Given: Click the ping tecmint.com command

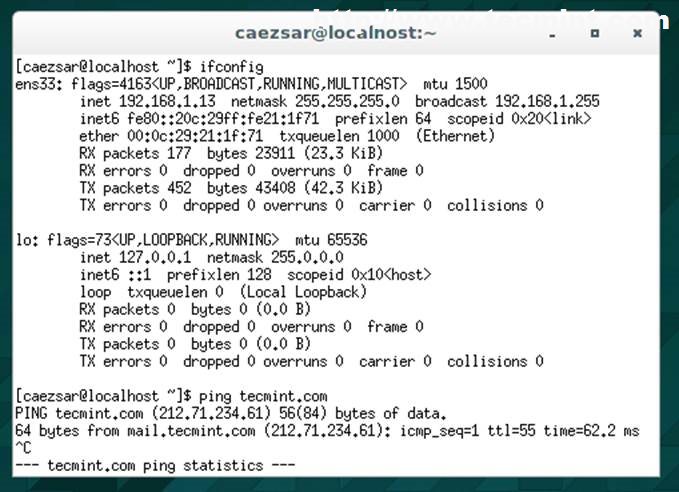Looking at the screenshot, I should coord(263,396).
